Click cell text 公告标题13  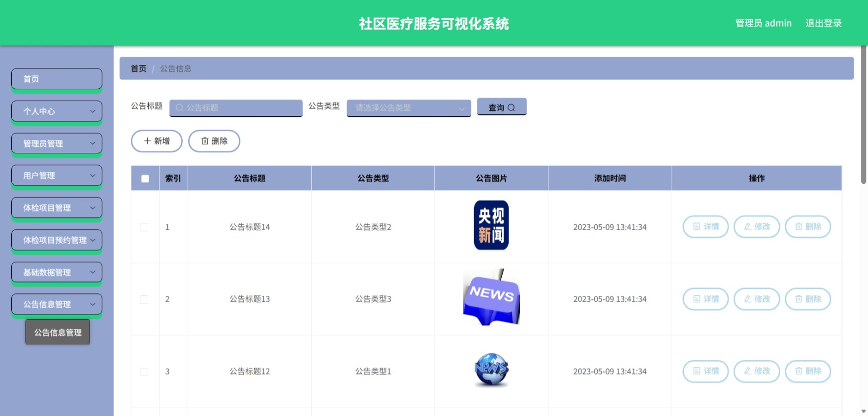pyautogui.click(x=250, y=299)
